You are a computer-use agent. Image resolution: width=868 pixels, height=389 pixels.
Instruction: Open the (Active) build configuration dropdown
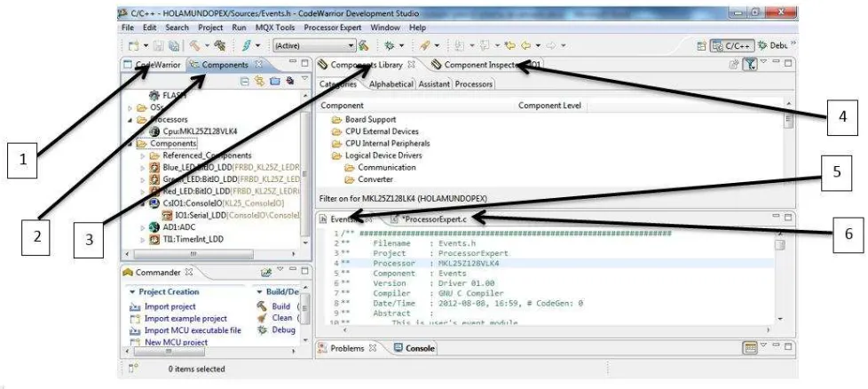tap(350, 46)
